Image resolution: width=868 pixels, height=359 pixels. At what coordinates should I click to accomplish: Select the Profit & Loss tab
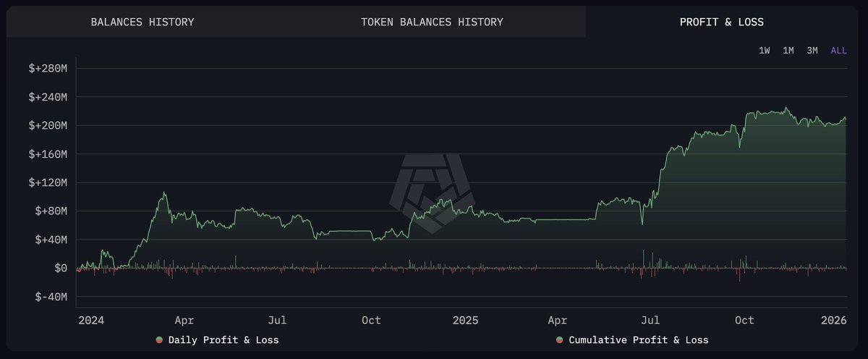721,22
